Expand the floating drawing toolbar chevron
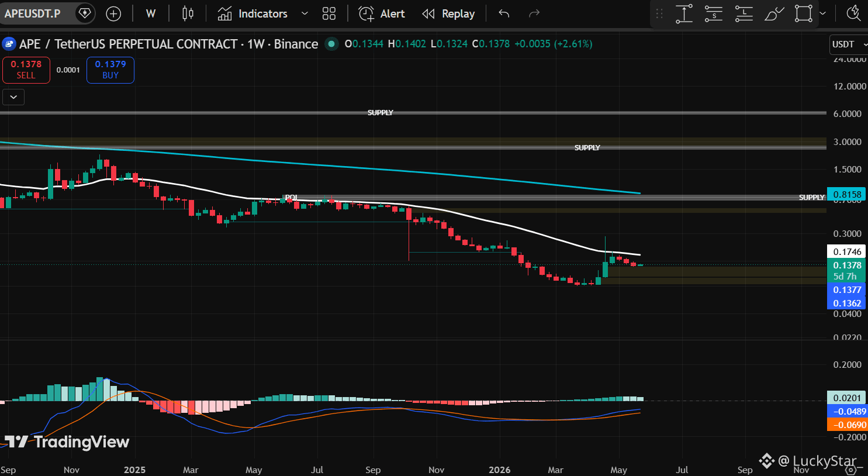 pyautogui.click(x=822, y=13)
